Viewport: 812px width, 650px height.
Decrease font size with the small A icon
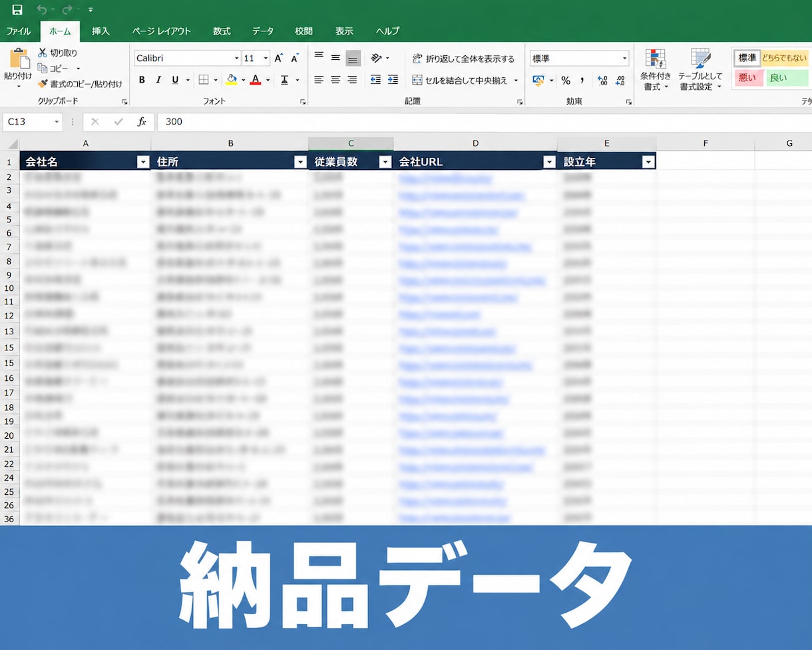tap(295, 59)
